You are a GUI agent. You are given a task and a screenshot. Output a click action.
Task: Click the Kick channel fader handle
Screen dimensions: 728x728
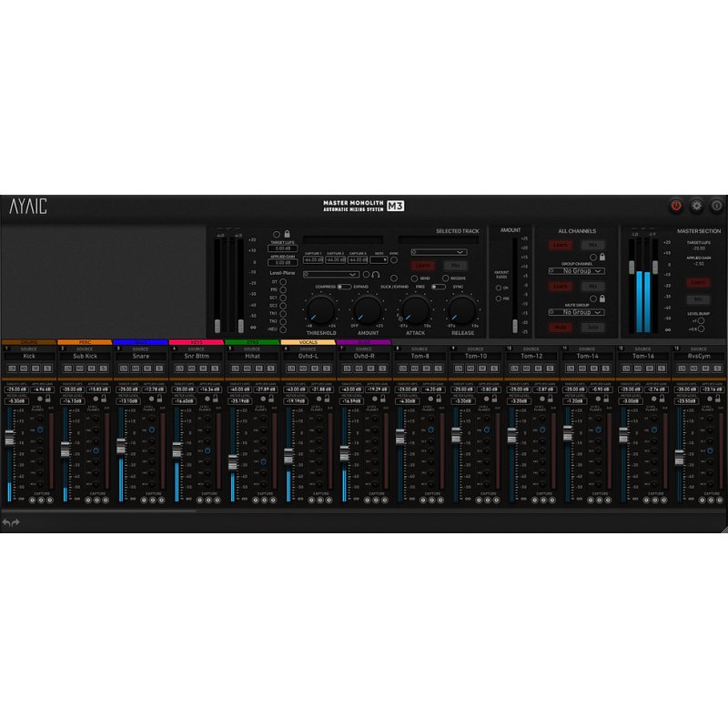[x=9, y=439]
